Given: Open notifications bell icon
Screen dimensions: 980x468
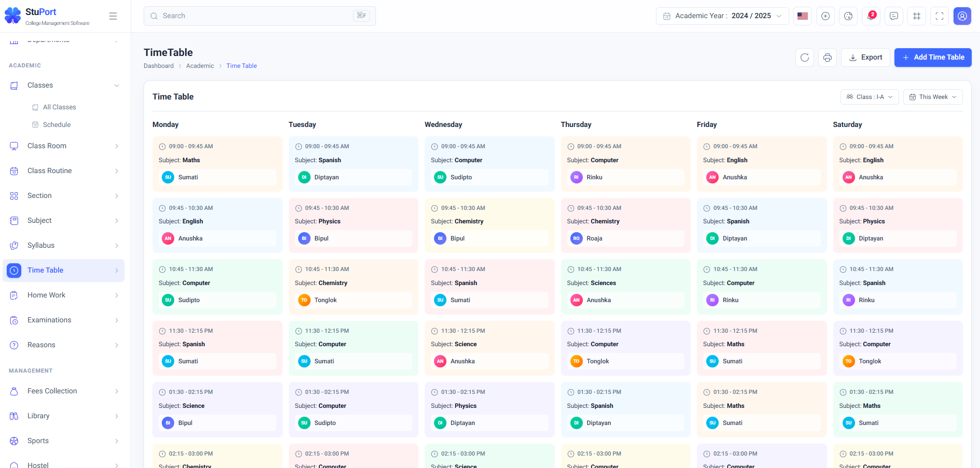Looking at the screenshot, I should (871, 16).
